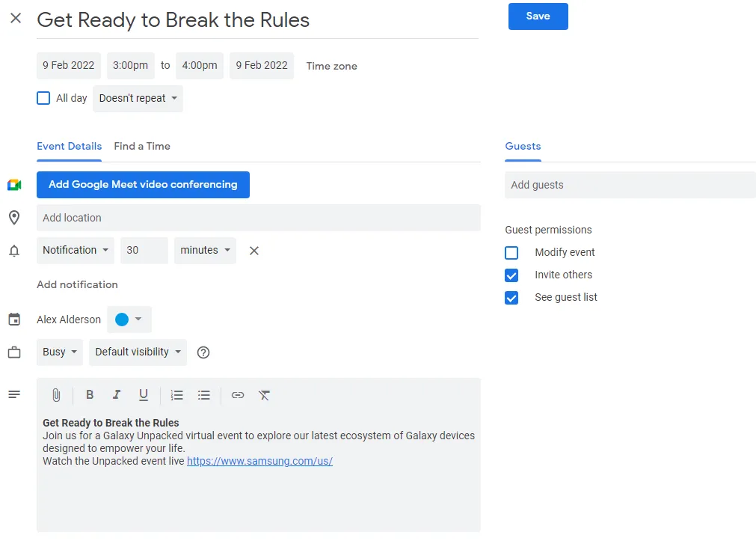Viewport: 756px width, 547px height.
Task: Insert a numbered list in description
Action: click(177, 395)
